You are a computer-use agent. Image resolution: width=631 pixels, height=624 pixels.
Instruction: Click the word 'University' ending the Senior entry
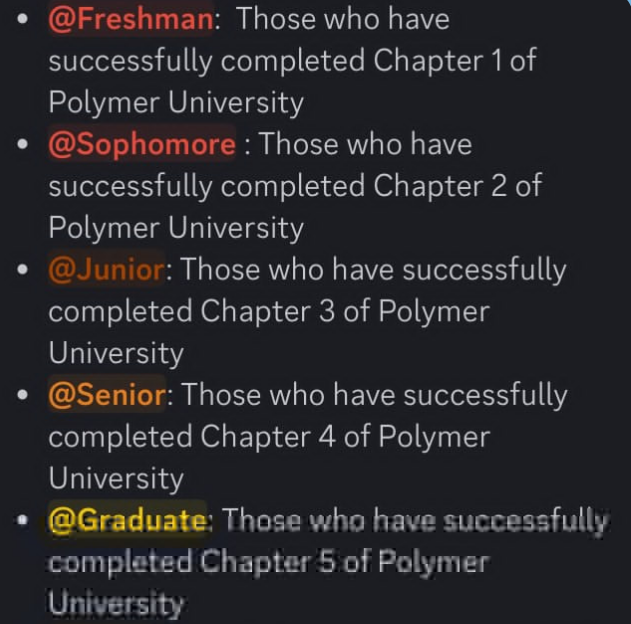click(116, 479)
